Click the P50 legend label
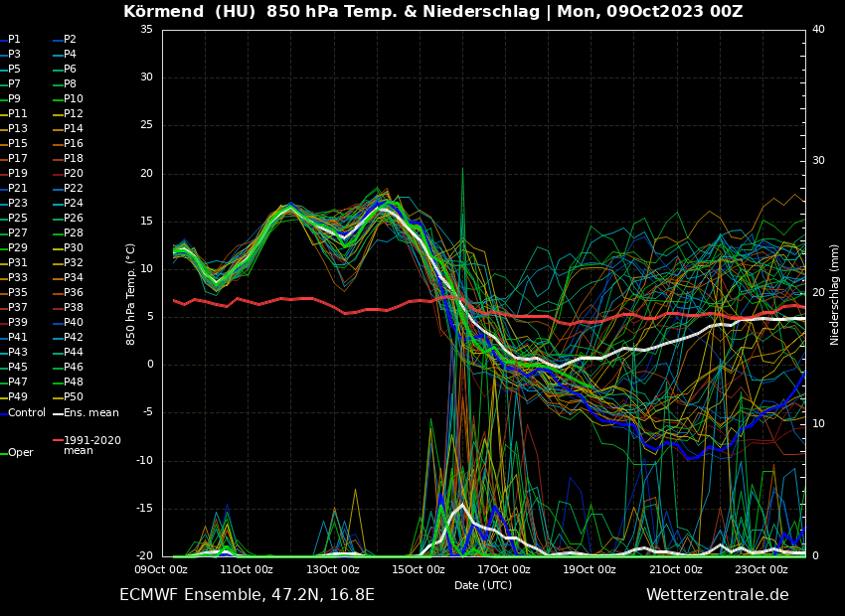The image size is (845, 616). [x=74, y=397]
